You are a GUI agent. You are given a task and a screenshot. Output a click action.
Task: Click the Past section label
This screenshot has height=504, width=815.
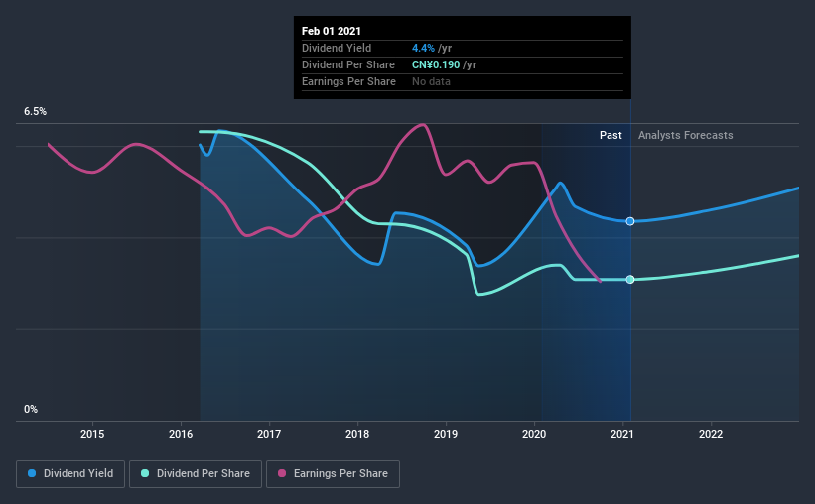tap(611, 135)
